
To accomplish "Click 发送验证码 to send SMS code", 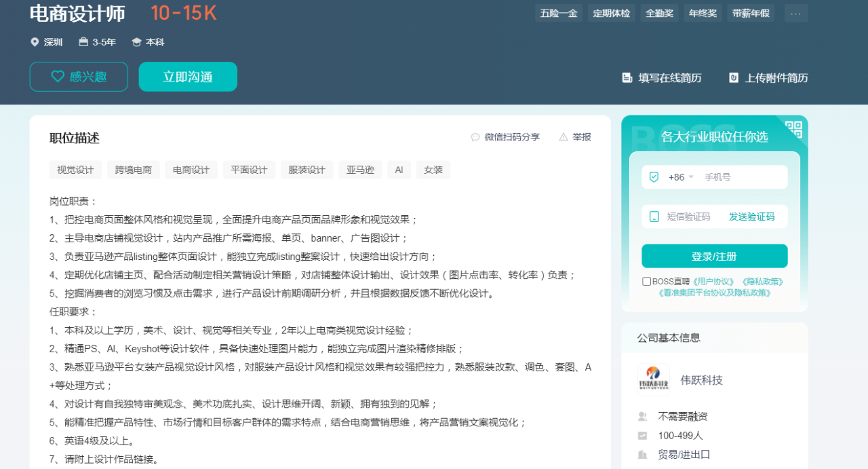I will (x=751, y=217).
